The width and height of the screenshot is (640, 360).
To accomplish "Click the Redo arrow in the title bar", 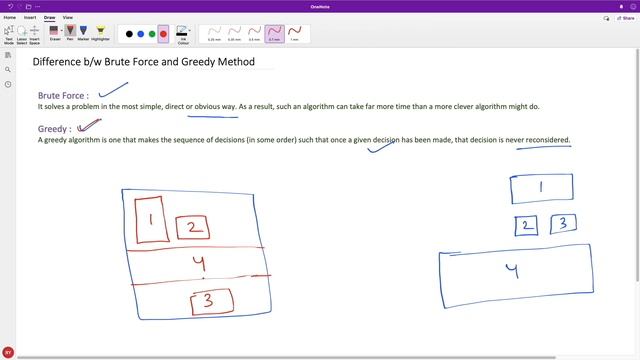I will coord(19,7).
